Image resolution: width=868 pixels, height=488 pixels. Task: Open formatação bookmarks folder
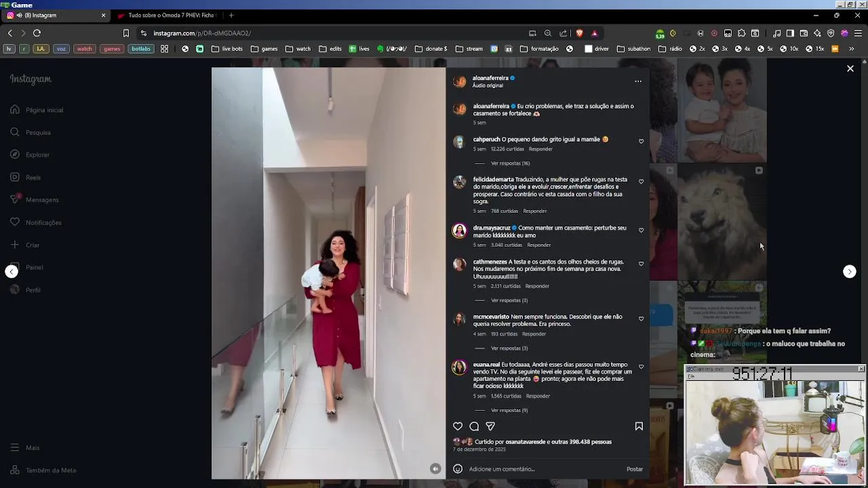click(539, 49)
